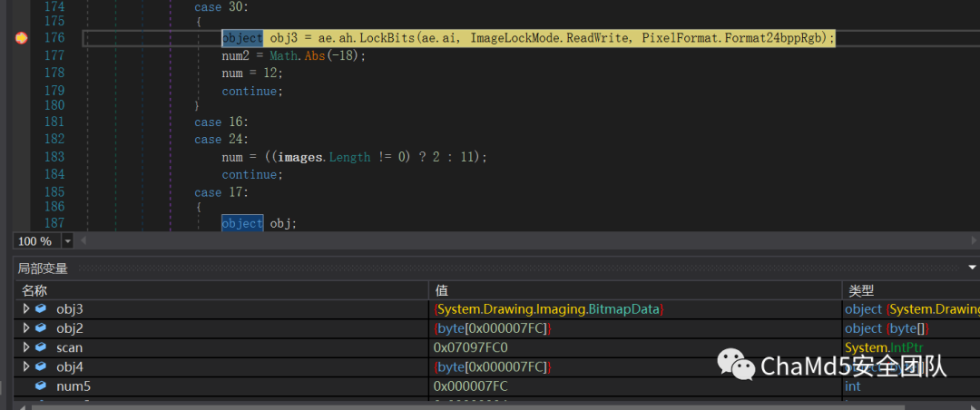Click the breakpoint marker on line 176

click(x=21, y=38)
